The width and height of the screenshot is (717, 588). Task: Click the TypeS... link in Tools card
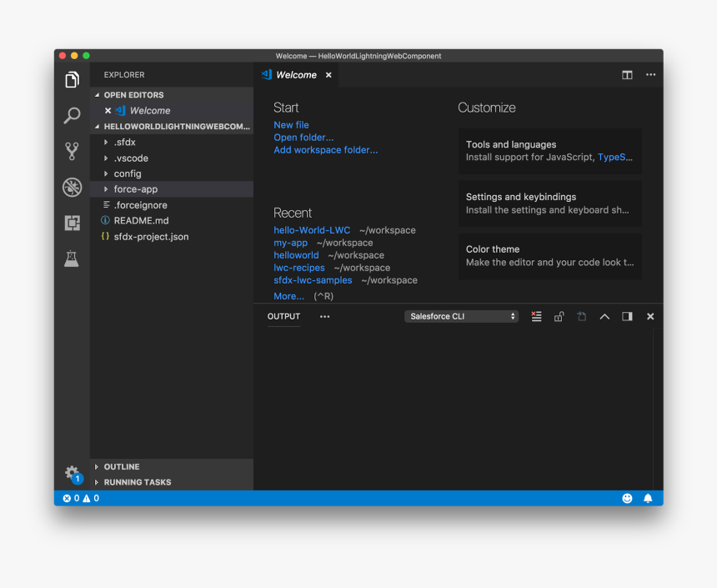(615, 158)
